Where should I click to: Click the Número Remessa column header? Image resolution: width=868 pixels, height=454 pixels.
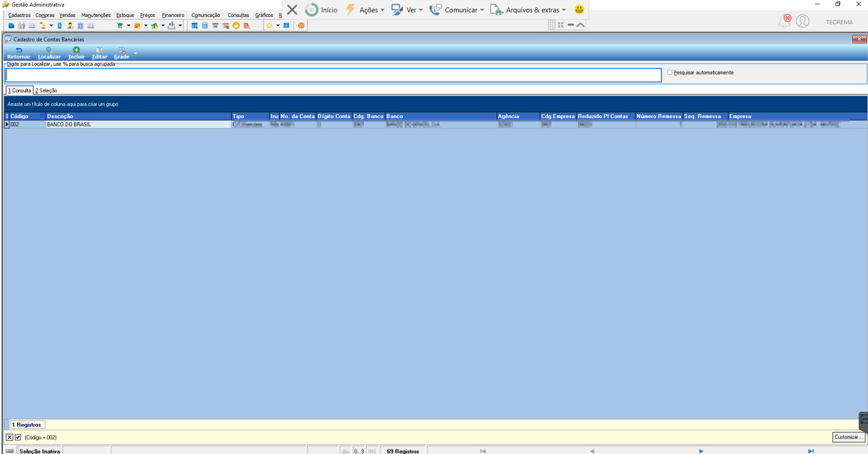659,116
